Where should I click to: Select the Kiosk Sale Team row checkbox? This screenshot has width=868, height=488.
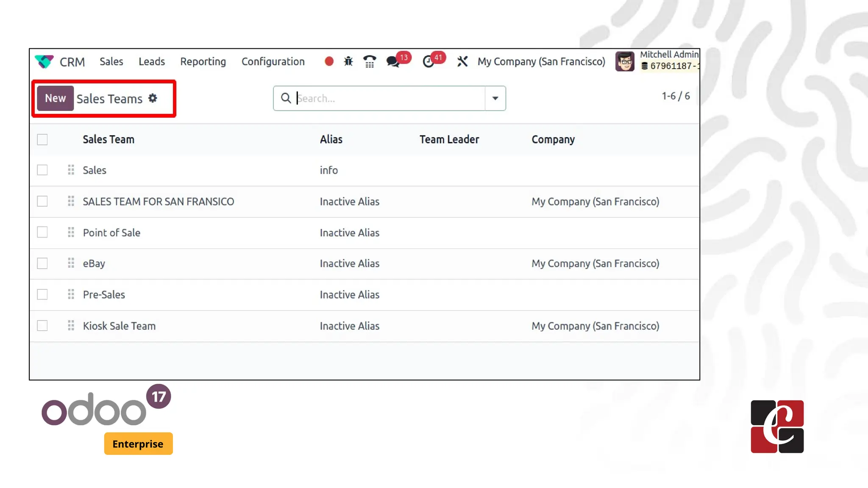[42, 326]
